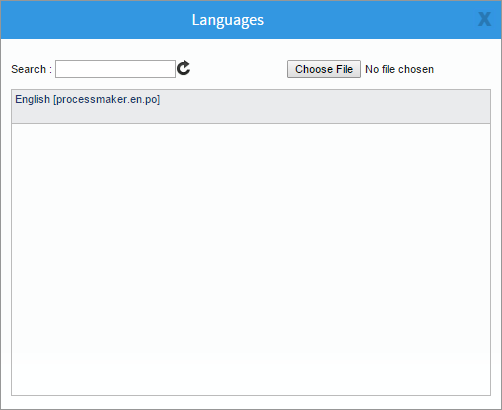Dismiss the dialog using the X icon
This screenshot has height=410, width=502.
click(484, 19)
